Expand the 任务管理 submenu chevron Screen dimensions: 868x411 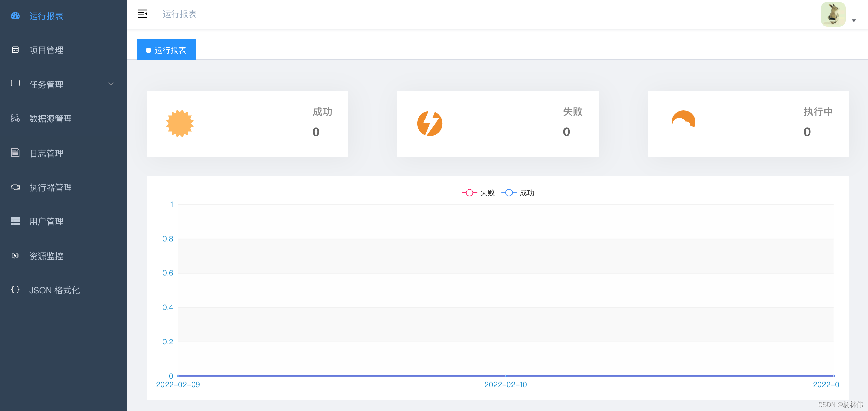click(x=111, y=84)
